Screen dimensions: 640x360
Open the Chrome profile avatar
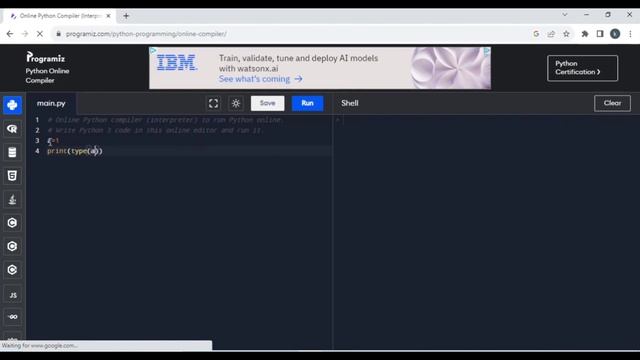tap(615, 34)
